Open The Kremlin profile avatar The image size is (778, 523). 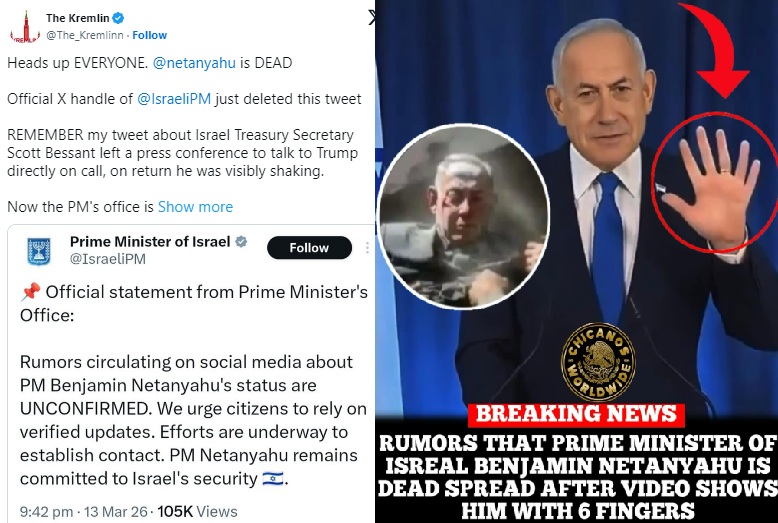(x=25, y=27)
